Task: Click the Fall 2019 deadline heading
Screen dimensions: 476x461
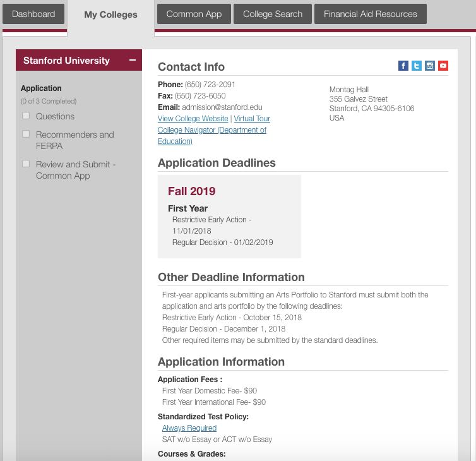Action: pos(191,191)
